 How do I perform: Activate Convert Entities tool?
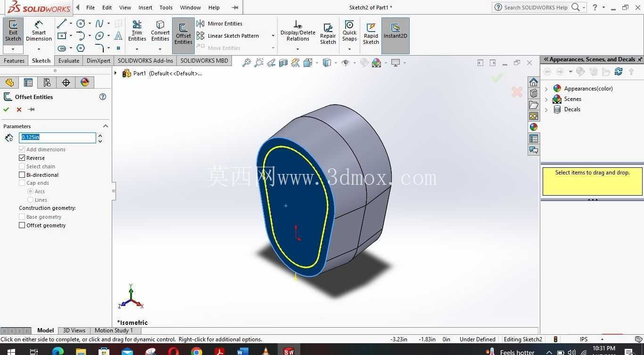pos(160,31)
